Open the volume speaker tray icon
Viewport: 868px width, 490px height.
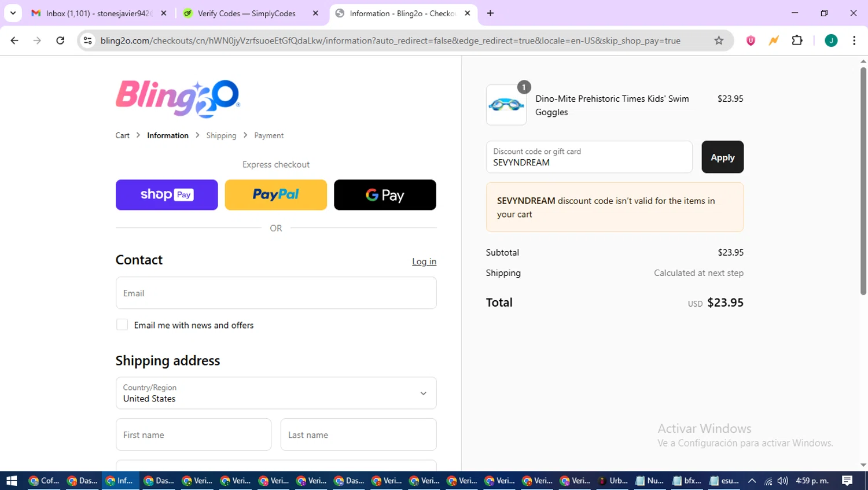[x=782, y=481]
